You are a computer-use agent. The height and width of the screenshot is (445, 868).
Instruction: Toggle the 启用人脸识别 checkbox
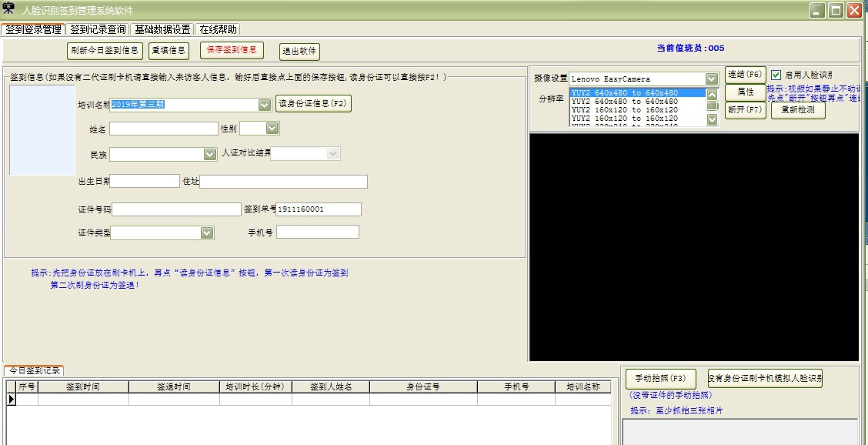[774, 75]
